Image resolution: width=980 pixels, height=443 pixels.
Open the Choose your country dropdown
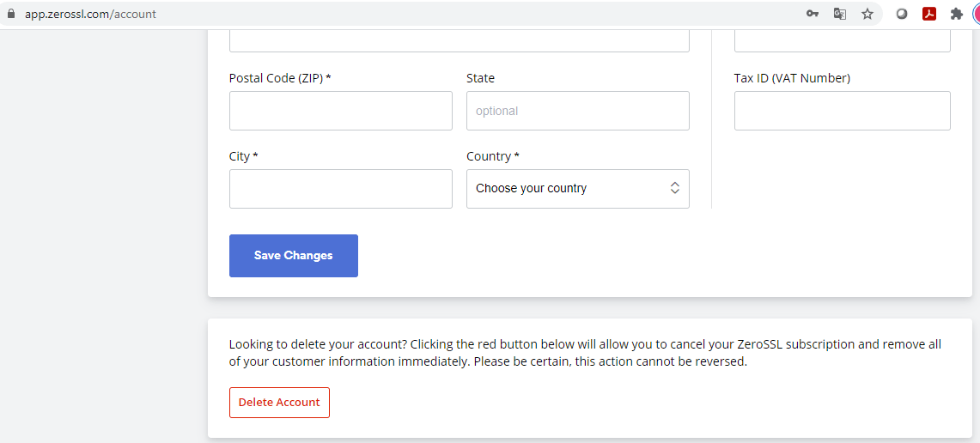point(577,188)
